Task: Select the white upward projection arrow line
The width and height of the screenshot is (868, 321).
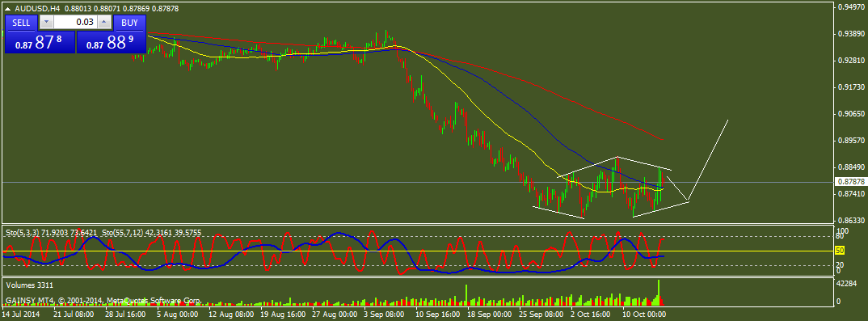Action: pos(708,159)
